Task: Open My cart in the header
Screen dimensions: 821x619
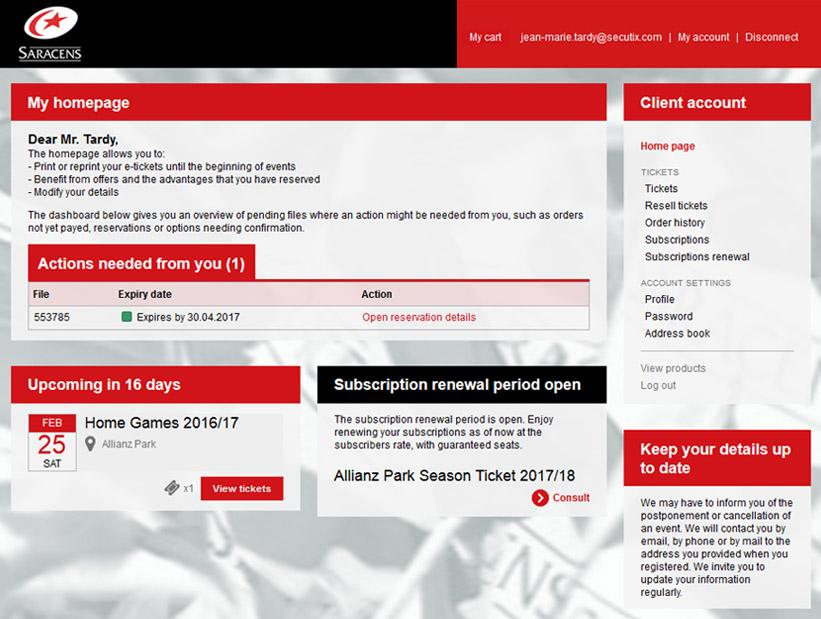Action: pyautogui.click(x=485, y=37)
